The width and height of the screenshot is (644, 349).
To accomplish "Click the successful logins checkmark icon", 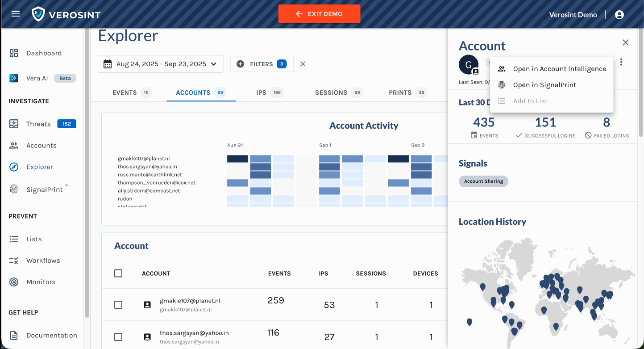I will click(x=519, y=135).
